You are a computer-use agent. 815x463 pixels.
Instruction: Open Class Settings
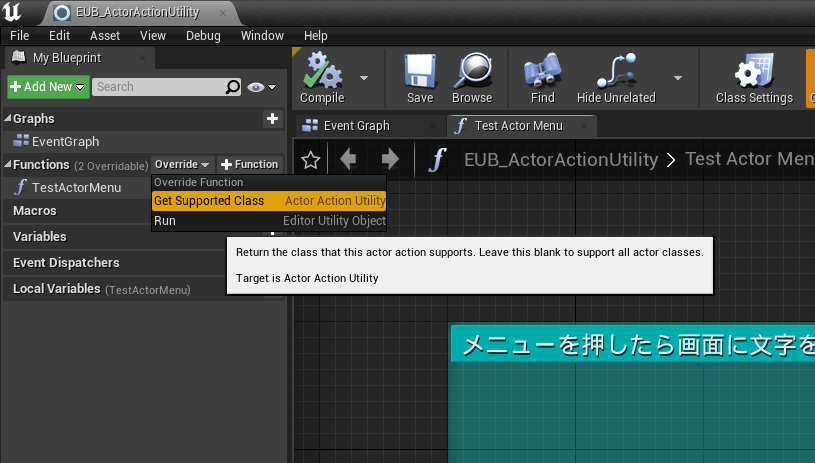(x=754, y=78)
